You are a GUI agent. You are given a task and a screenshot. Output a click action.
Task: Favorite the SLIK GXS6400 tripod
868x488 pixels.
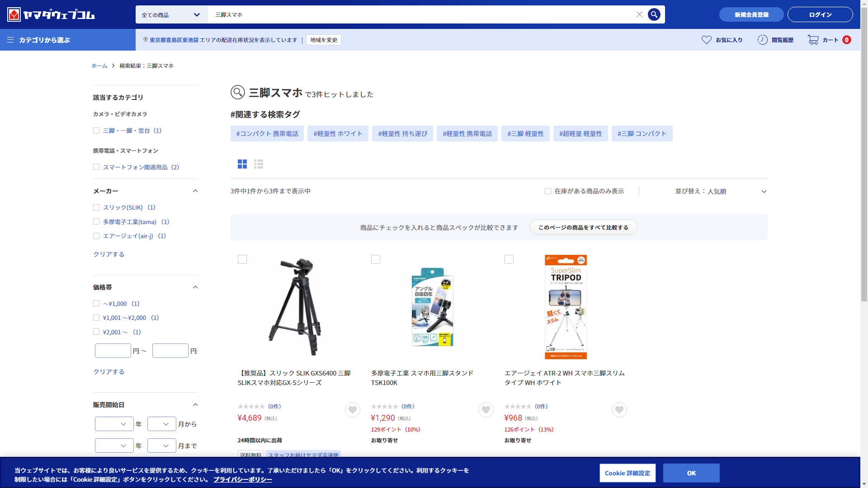pyautogui.click(x=353, y=410)
